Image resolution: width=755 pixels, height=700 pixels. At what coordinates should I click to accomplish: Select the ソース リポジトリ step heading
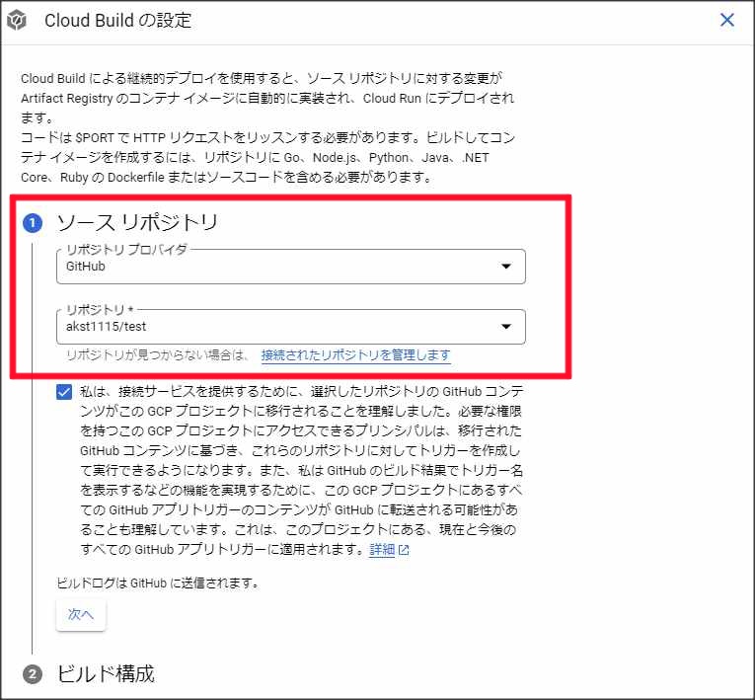click(137, 222)
